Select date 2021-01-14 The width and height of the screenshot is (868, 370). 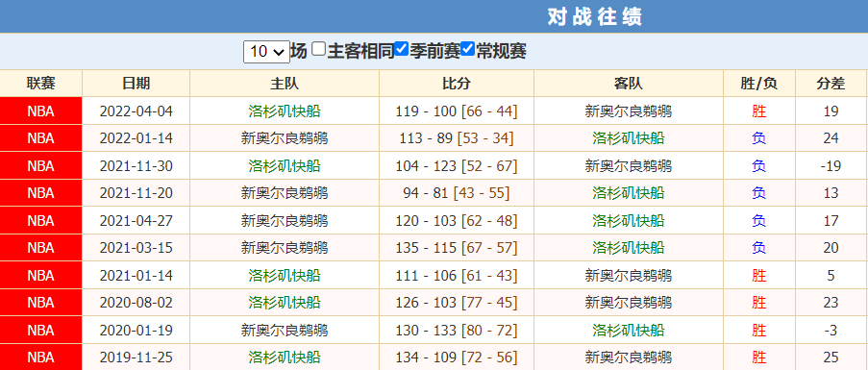point(136,276)
